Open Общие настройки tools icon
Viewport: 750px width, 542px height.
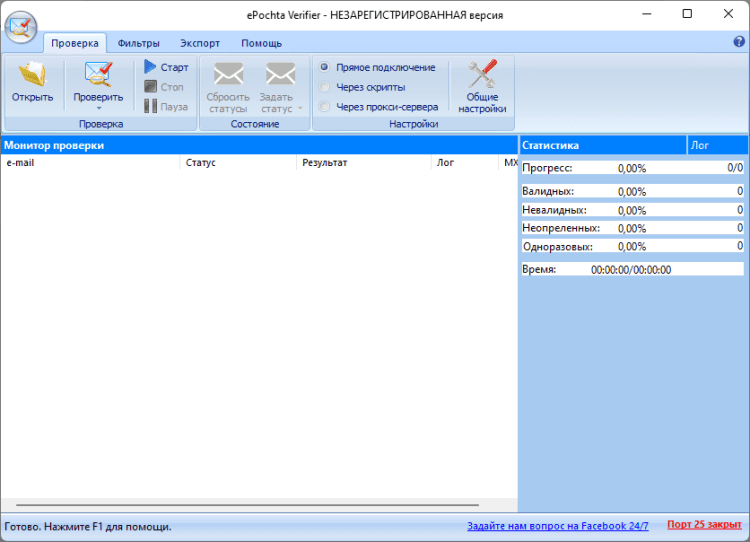pyautogui.click(x=482, y=74)
